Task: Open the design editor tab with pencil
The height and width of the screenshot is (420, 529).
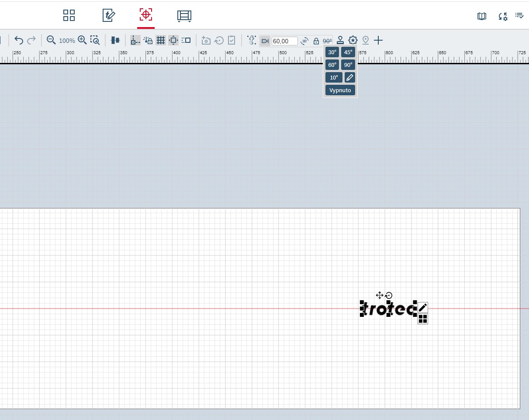Action: (108, 15)
